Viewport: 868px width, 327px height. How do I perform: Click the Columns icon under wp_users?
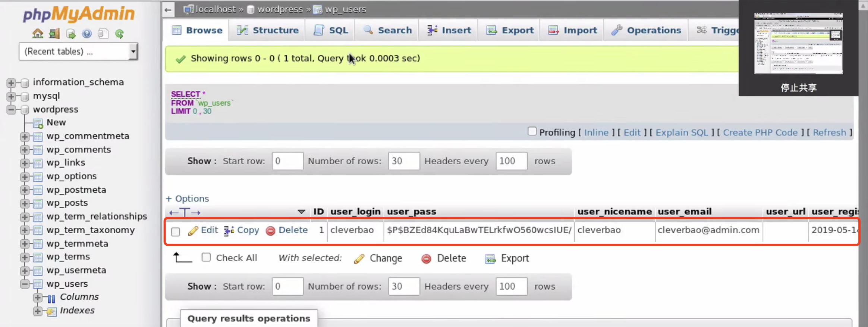[x=51, y=298]
